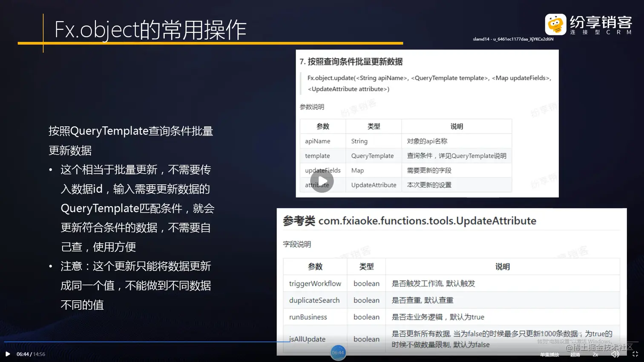Click the isAllUpdate parameter cell
This screenshot has height=362, width=644.
315,339
